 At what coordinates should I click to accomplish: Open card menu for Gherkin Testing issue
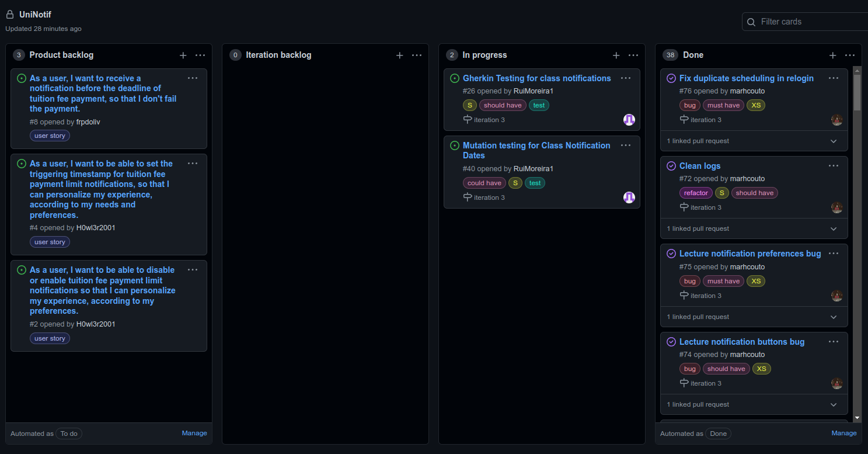tap(626, 78)
